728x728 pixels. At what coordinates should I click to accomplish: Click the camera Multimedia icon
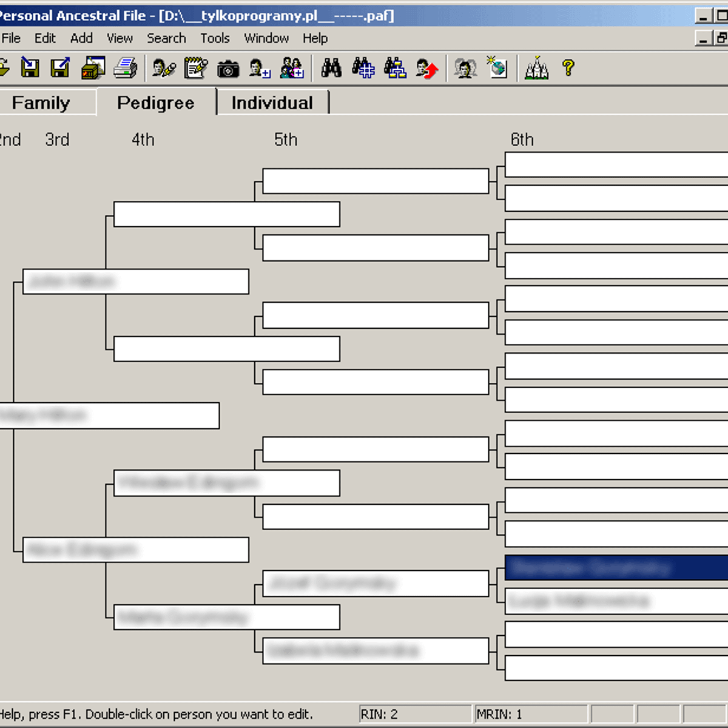(x=228, y=68)
